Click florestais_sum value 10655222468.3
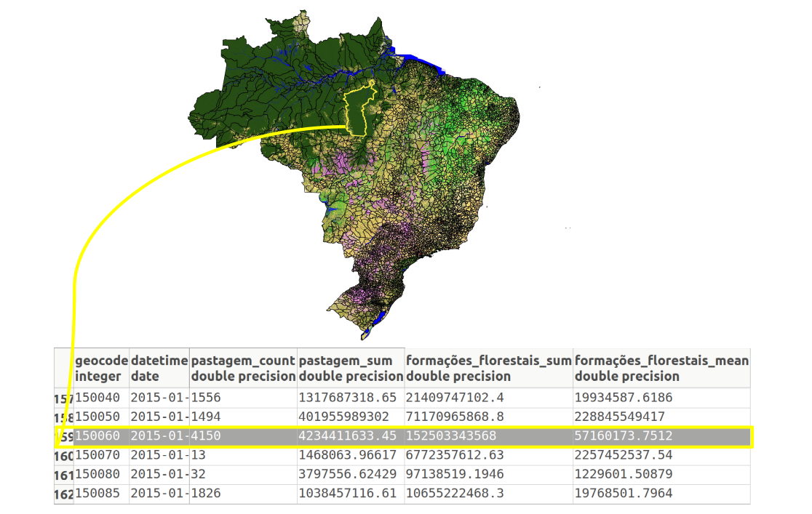The width and height of the screenshot is (812, 514). (455, 494)
